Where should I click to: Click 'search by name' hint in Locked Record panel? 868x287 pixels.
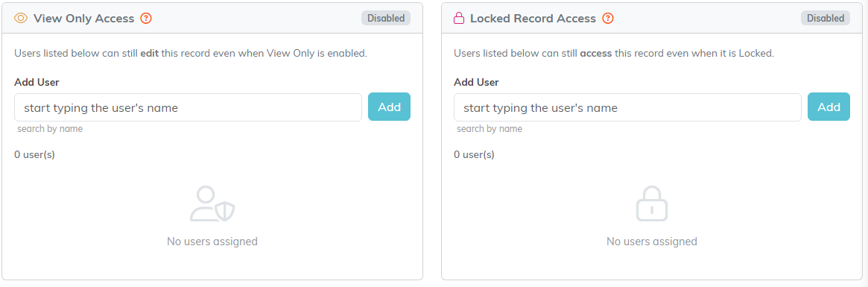tap(490, 129)
